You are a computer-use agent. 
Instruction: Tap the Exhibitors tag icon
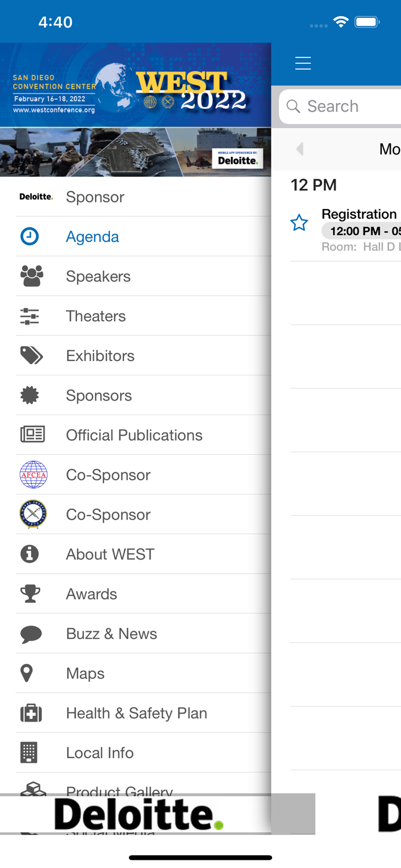click(31, 356)
